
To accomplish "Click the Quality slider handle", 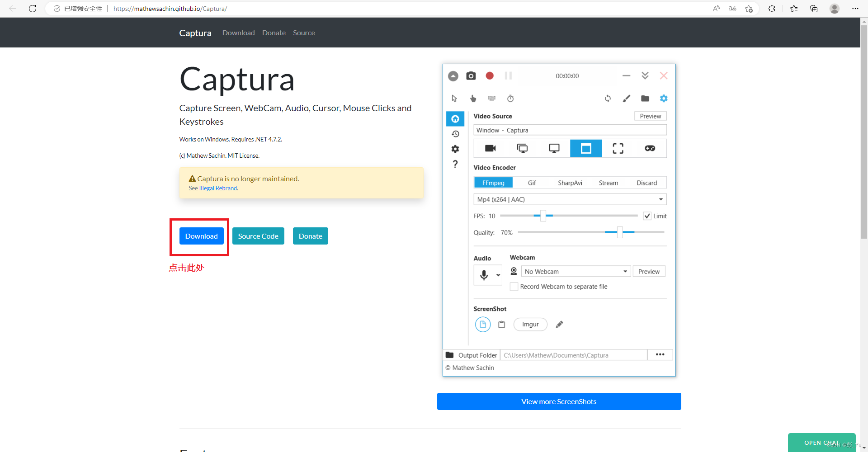I will coord(620,232).
